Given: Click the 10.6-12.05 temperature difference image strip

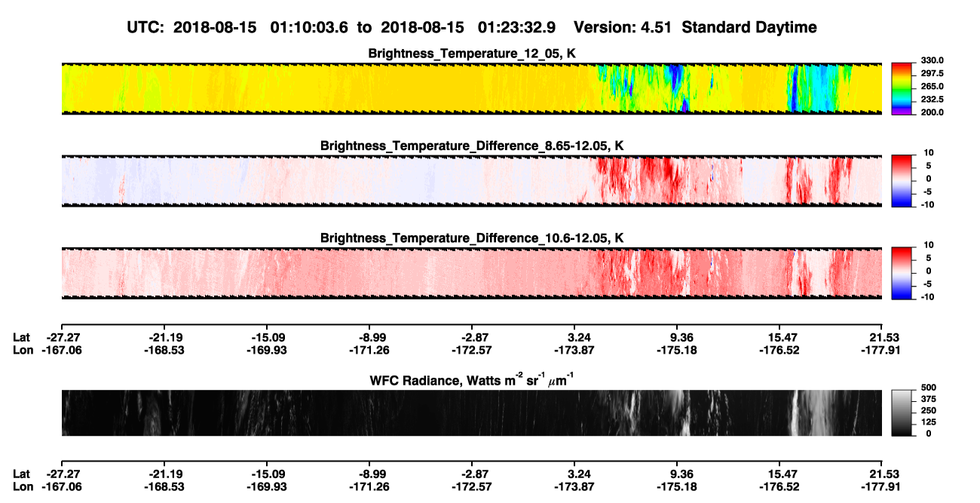Looking at the screenshot, I should pos(471,273).
